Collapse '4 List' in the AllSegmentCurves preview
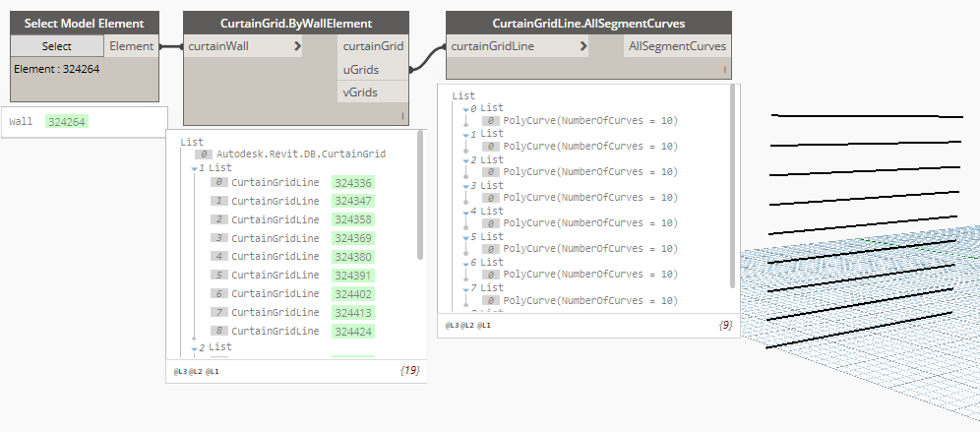 [x=465, y=211]
